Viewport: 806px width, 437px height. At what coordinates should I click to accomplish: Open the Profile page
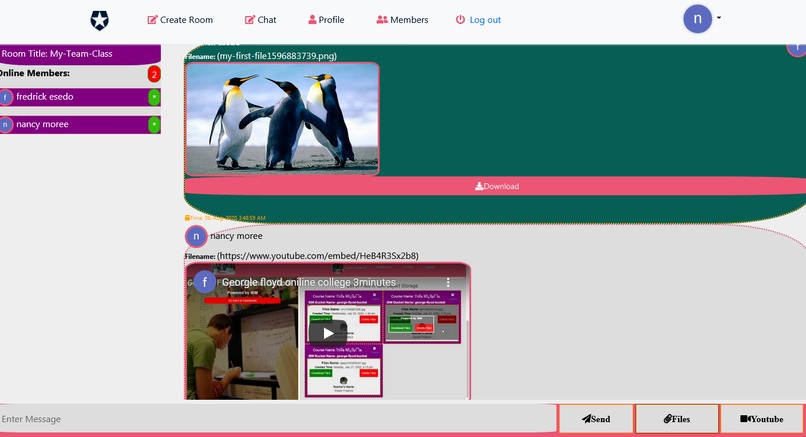[x=326, y=20]
